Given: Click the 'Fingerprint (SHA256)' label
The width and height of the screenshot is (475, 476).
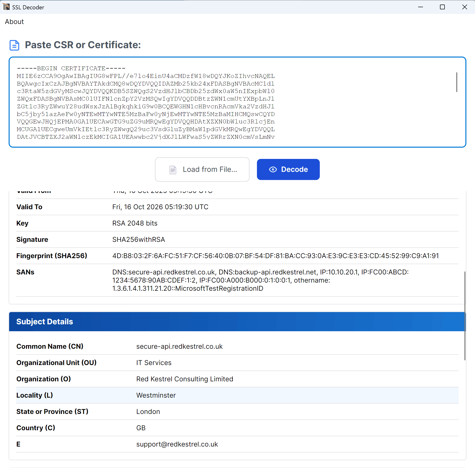Looking at the screenshot, I should click(52, 256).
